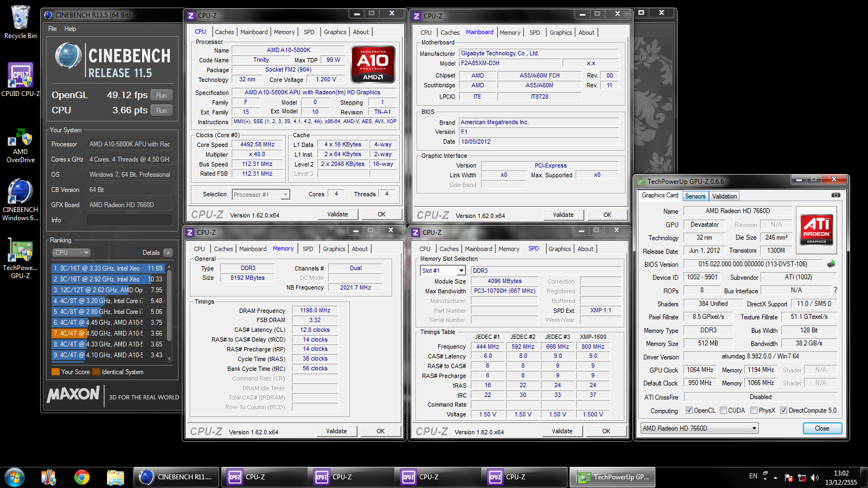Screen dimensions: 868x488
Task: Click the MAXON logo in CINEBENCH
Action: 73,395
